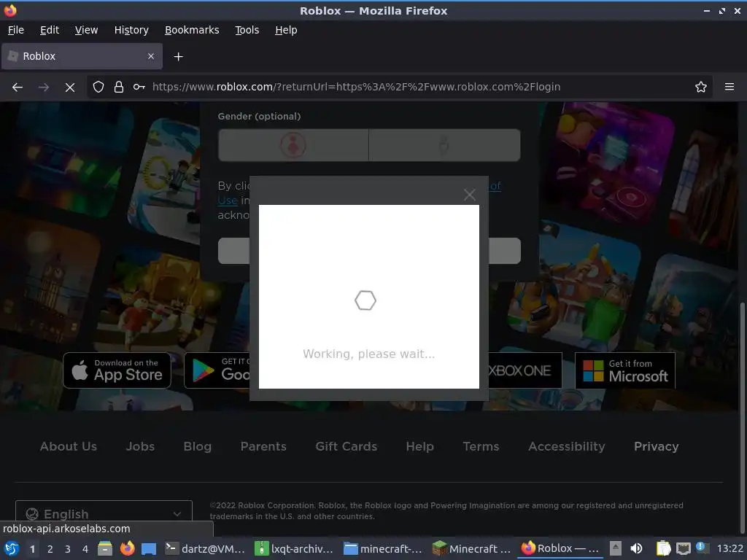Open the Terms footer link
747x560 pixels.
481,447
